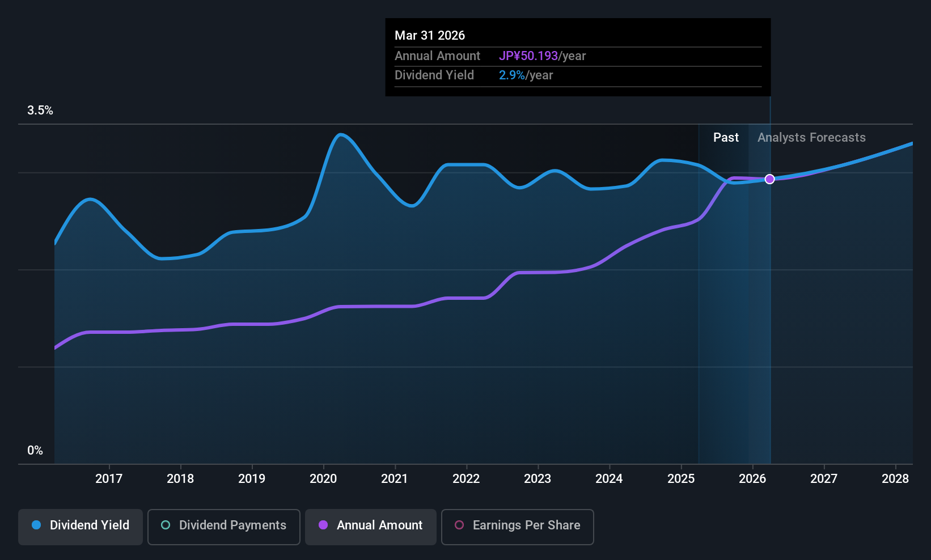931x560 pixels.
Task: Click the 2025 year tick label
Action: [x=681, y=479]
